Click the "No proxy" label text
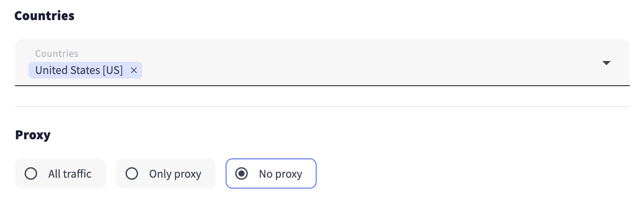This screenshot has height=204, width=644. pyautogui.click(x=280, y=174)
